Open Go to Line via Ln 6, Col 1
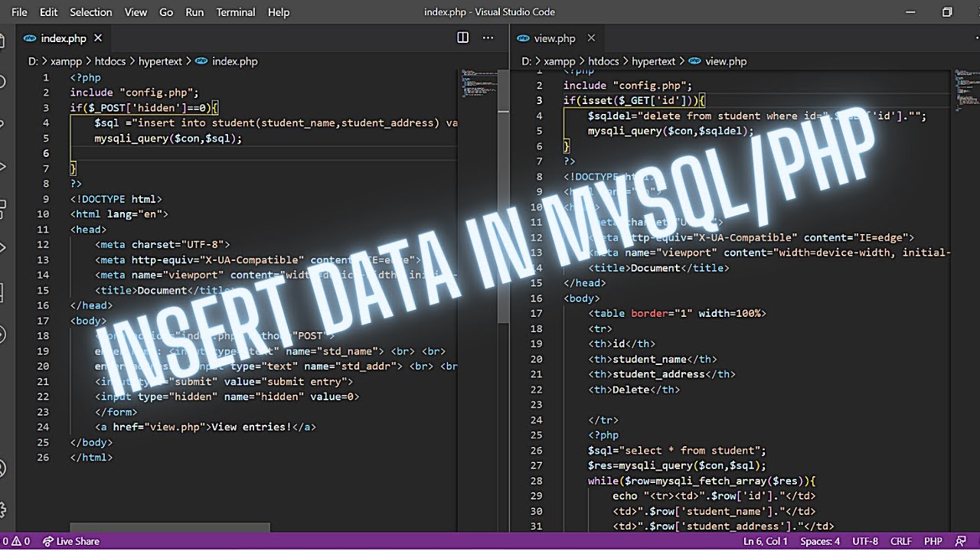The height and width of the screenshot is (551, 980). (765, 541)
